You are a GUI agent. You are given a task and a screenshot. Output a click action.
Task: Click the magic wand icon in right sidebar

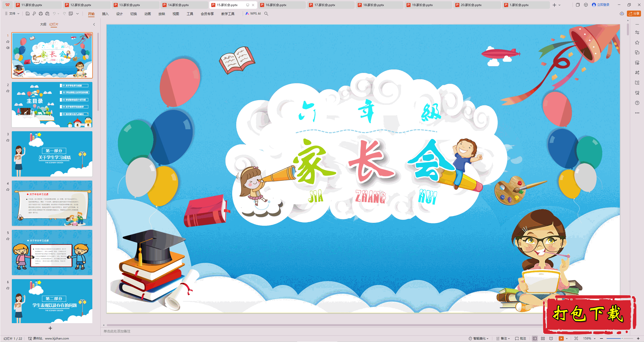coord(637,73)
